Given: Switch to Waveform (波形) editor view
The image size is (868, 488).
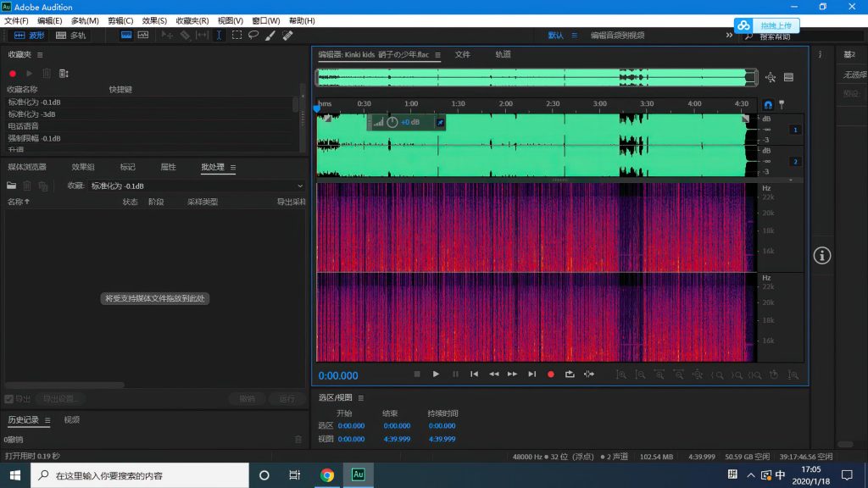Looking at the screenshot, I should 29,36.
